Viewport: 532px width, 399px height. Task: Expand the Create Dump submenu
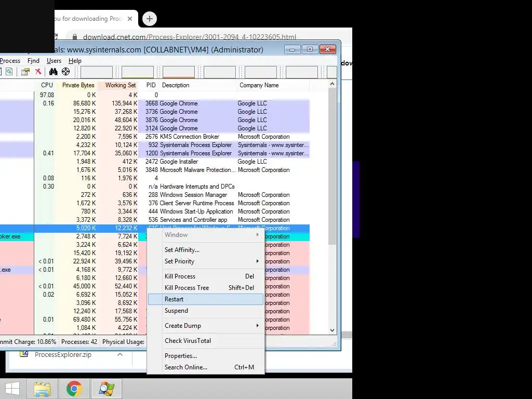[x=206, y=326]
